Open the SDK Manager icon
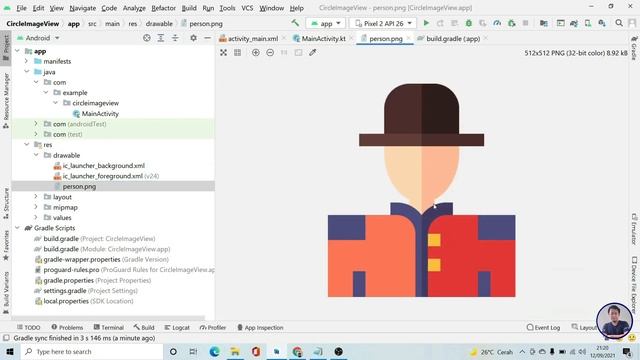This screenshot has width=640, height=360. [x=602, y=23]
